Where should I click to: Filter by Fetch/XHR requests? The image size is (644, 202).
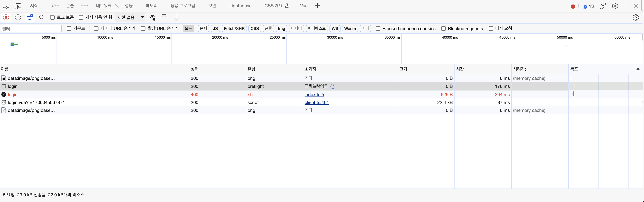(x=234, y=28)
